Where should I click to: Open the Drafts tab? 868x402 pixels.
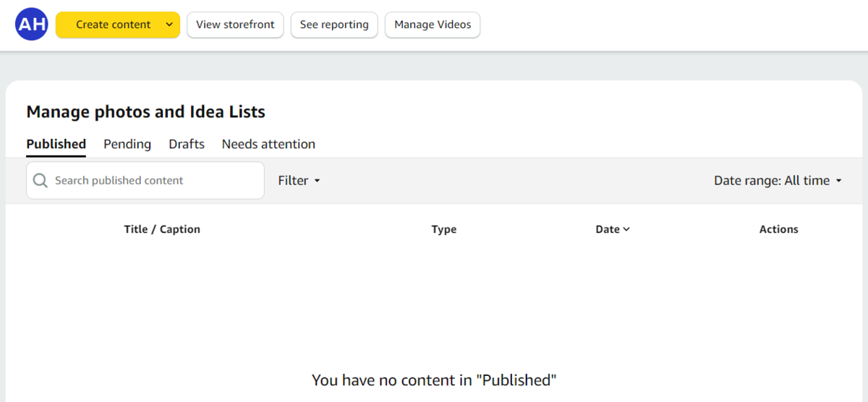coord(187,144)
